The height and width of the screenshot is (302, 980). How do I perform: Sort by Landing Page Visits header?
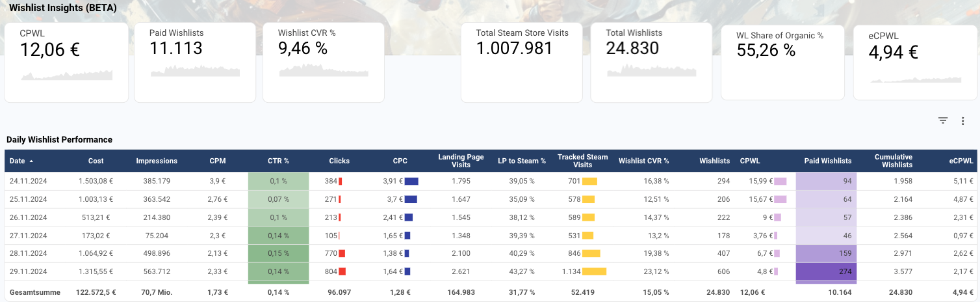461,161
